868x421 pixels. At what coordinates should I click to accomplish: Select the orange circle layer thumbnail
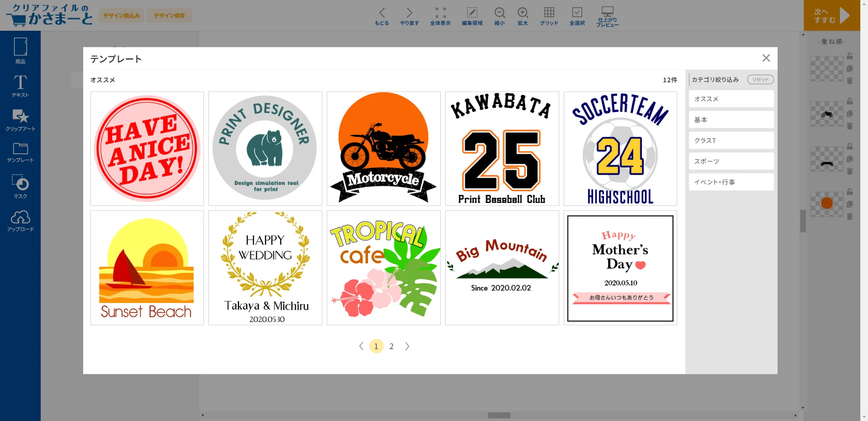tap(827, 204)
